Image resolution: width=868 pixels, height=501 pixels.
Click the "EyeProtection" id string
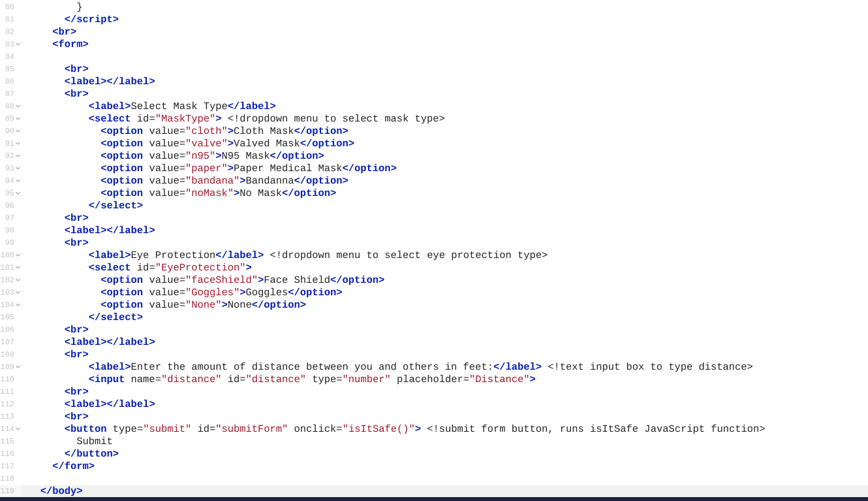click(x=200, y=268)
